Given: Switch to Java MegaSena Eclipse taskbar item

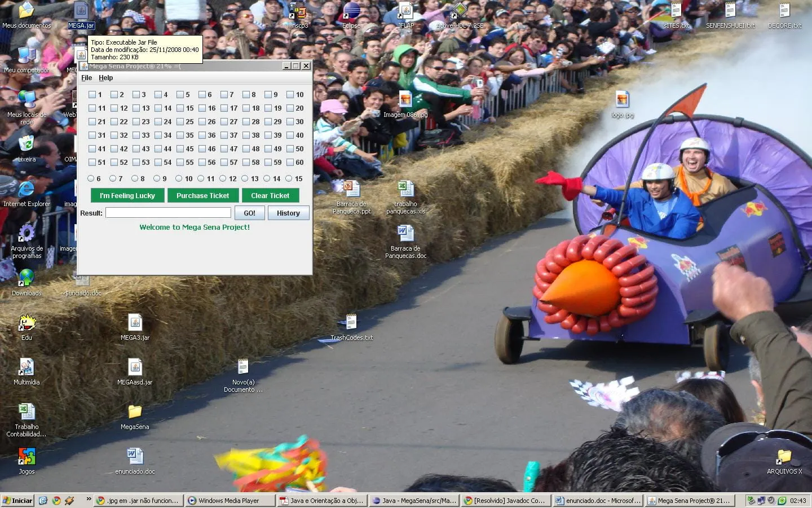Looking at the screenshot, I should pyautogui.click(x=414, y=501).
